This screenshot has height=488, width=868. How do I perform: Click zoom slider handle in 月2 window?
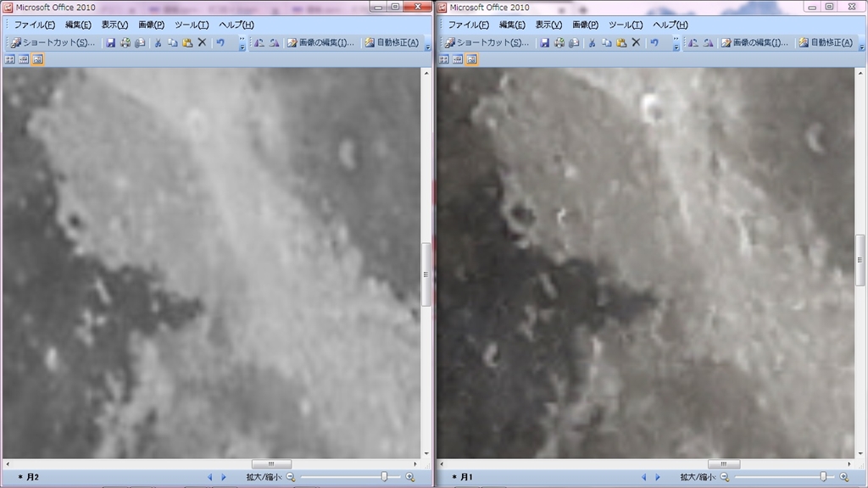pos(384,477)
